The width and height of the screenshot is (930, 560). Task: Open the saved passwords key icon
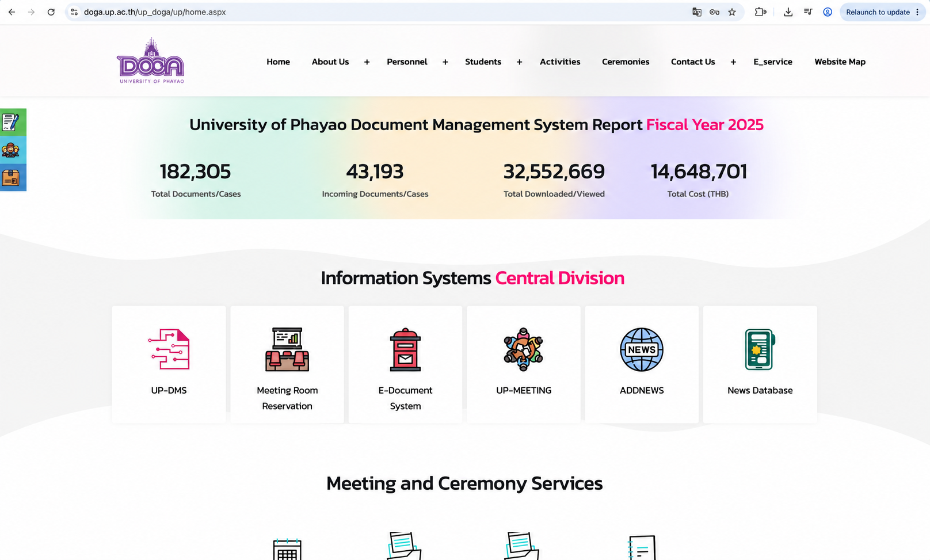tap(714, 12)
